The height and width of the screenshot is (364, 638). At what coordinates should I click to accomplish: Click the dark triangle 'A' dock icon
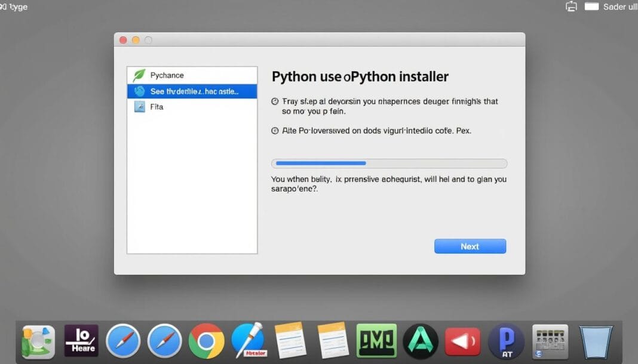(419, 341)
